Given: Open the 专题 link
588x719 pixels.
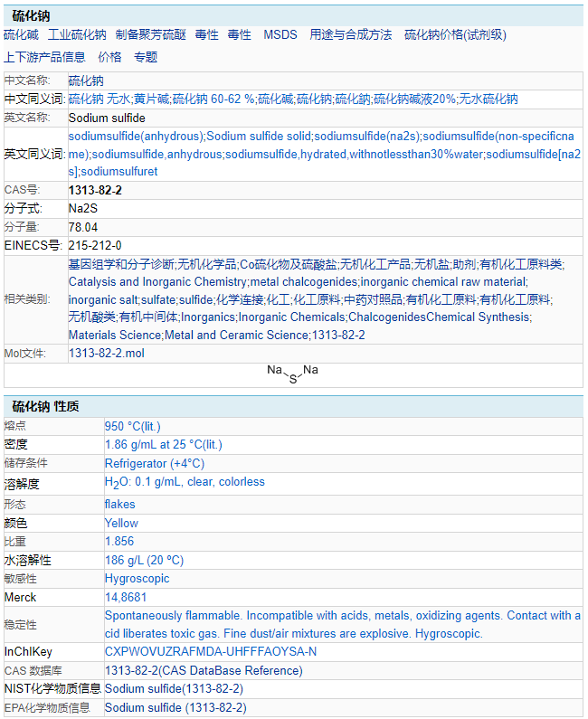Looking at the screenshot, I should [146, 57].
